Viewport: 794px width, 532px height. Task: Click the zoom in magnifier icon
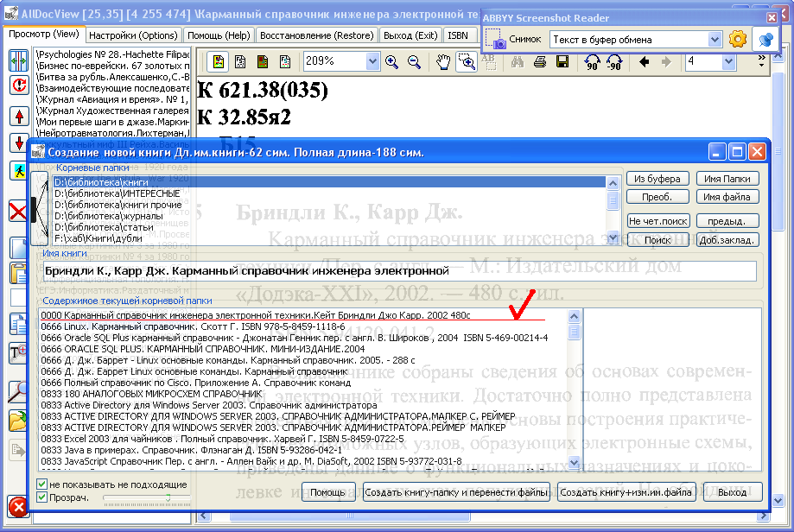coord(391,62)
